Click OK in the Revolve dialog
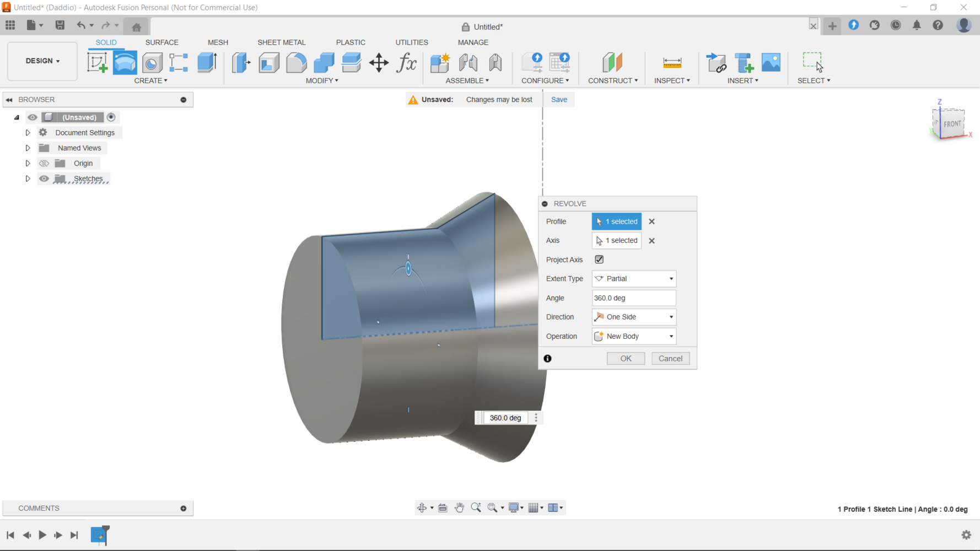 [x=626, y=359]
